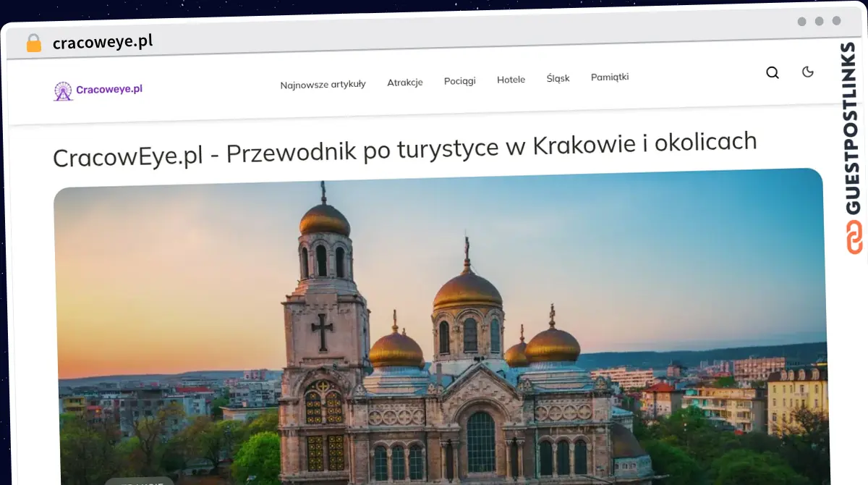Click the Cracoweye.pl ferris wheel logo
The image size is (868, 485).
coord(64,91)
